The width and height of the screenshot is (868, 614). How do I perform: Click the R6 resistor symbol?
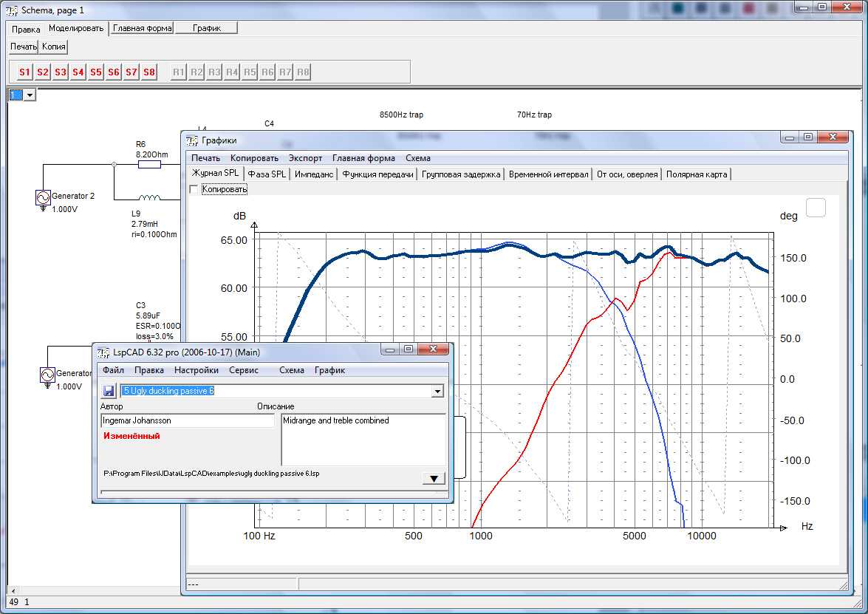(x=149, y=165)
